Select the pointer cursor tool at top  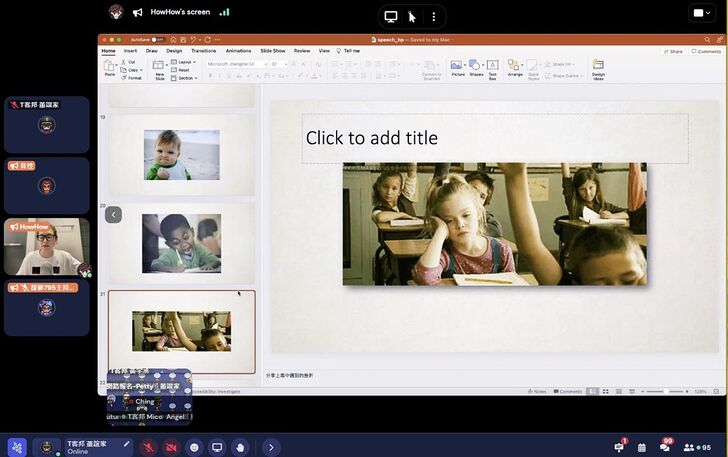pos(411,16)
